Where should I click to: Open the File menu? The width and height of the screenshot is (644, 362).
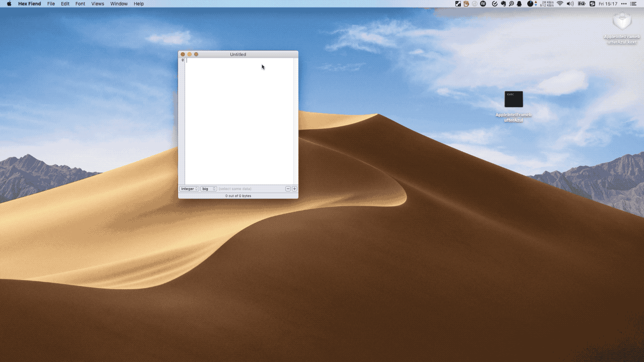point(51,4)
